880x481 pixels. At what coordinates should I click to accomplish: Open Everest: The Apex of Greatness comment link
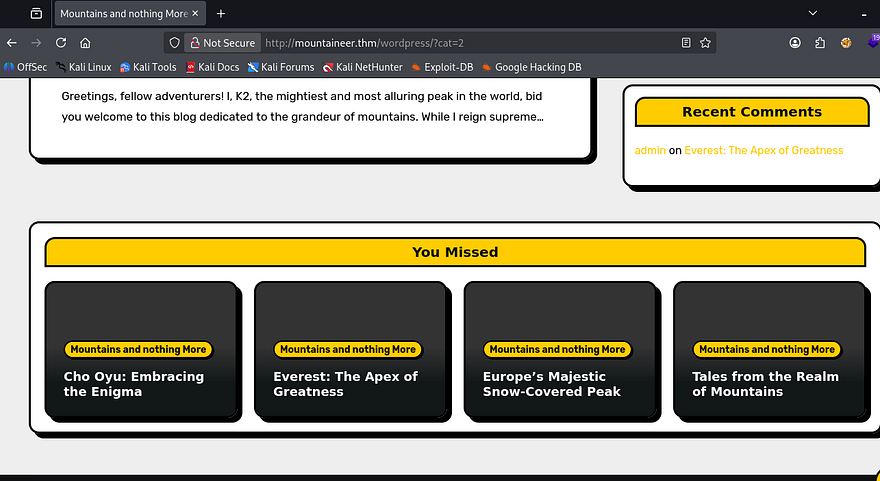763,150
